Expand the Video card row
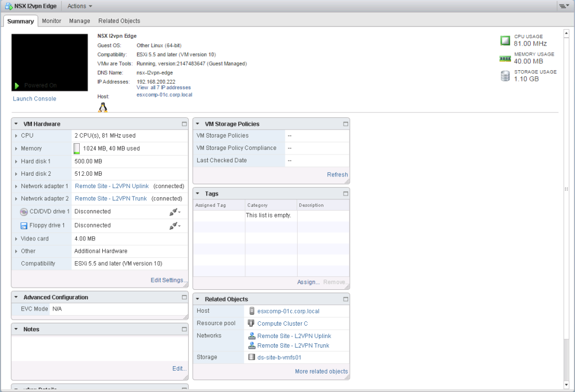The image size is (575, 392). pos(16,239)
